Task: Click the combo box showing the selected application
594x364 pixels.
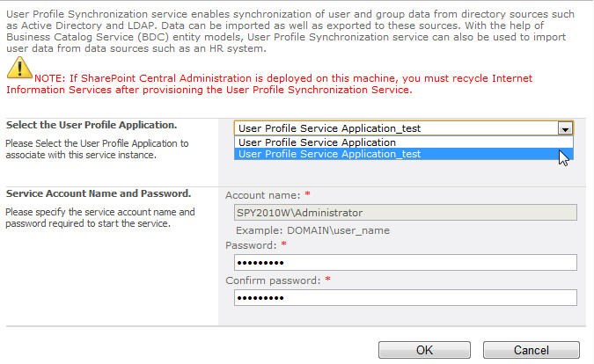Action: pyautogui.click(x=403, y=128)
